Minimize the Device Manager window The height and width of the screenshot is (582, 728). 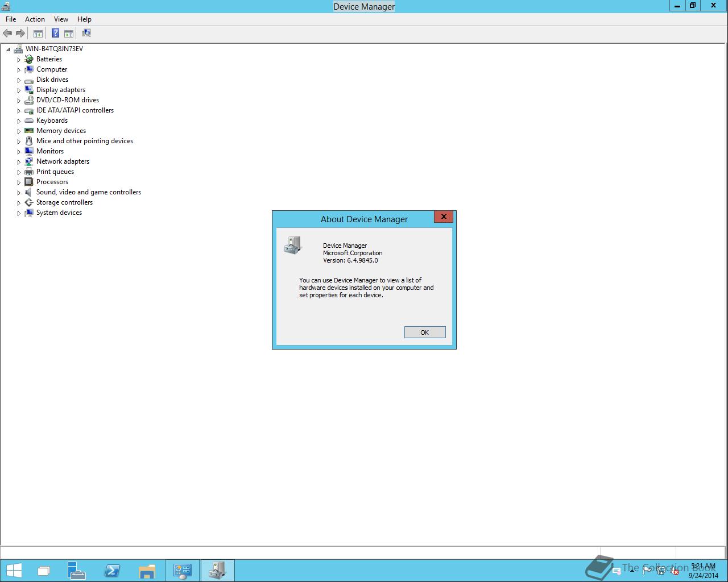click(677, 6)
